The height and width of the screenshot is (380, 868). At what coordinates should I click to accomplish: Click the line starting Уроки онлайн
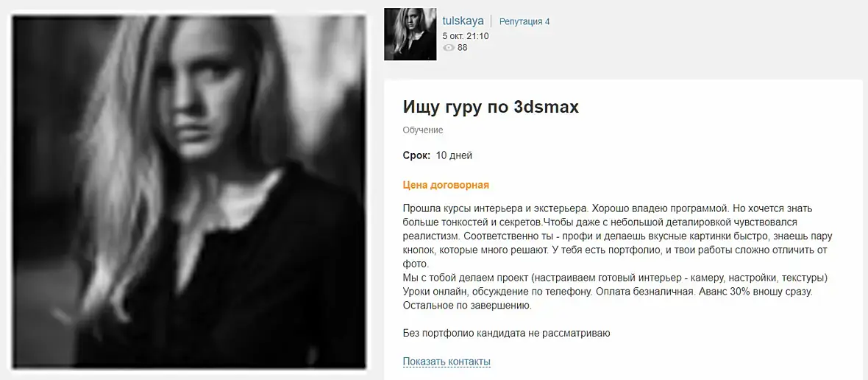coord(608,292)
